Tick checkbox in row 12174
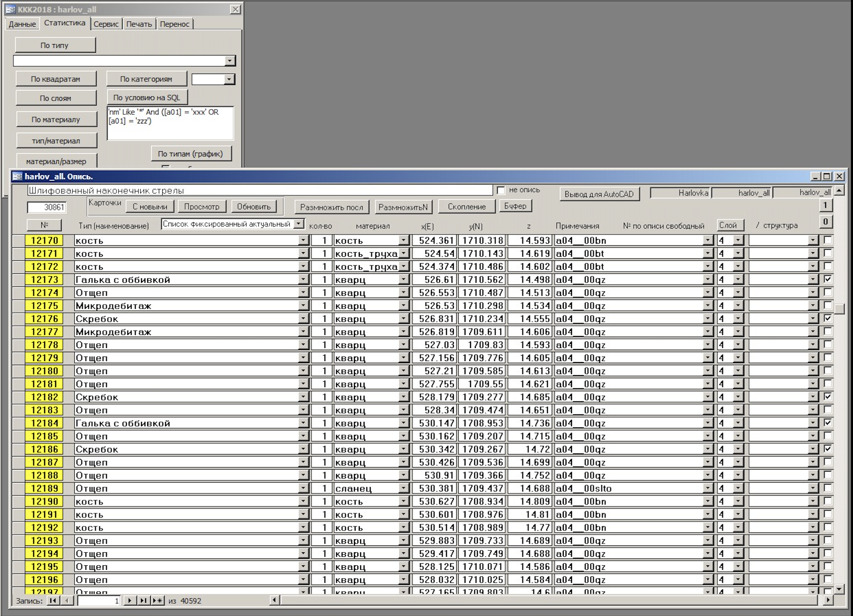853x616 pixels. coord(827,292)
